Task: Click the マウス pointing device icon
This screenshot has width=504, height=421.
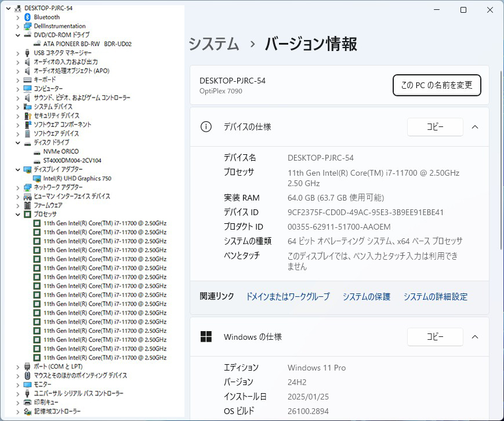Action: pyautogui.click(x=28, y=376)
